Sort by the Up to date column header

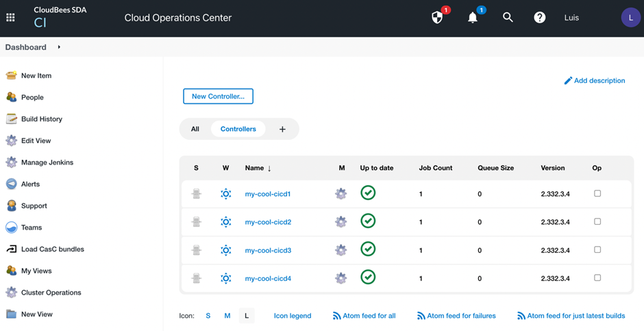[377, 168]
